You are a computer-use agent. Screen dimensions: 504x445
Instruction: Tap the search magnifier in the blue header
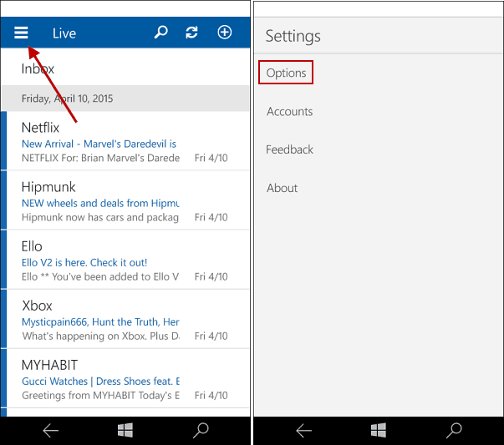tap(161, 33)
